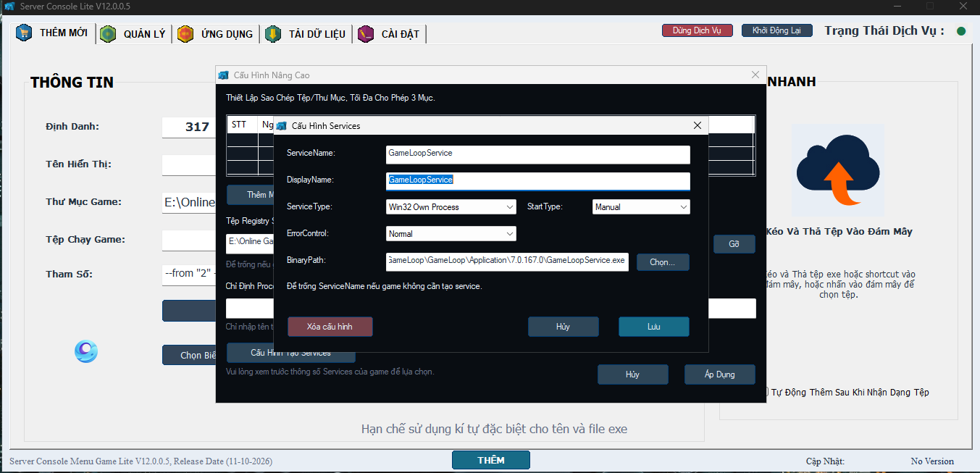980x473 pixels.
Task: Click Hủy in the Cấu Hình Nâng Cao dialog
Action: pyautogui.click(x=633, y=374)
